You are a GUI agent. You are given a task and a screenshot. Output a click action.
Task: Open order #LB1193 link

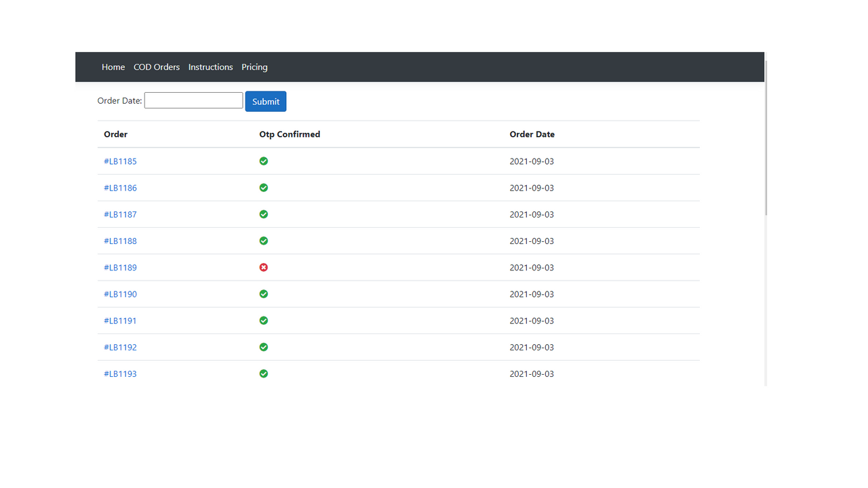120,373
